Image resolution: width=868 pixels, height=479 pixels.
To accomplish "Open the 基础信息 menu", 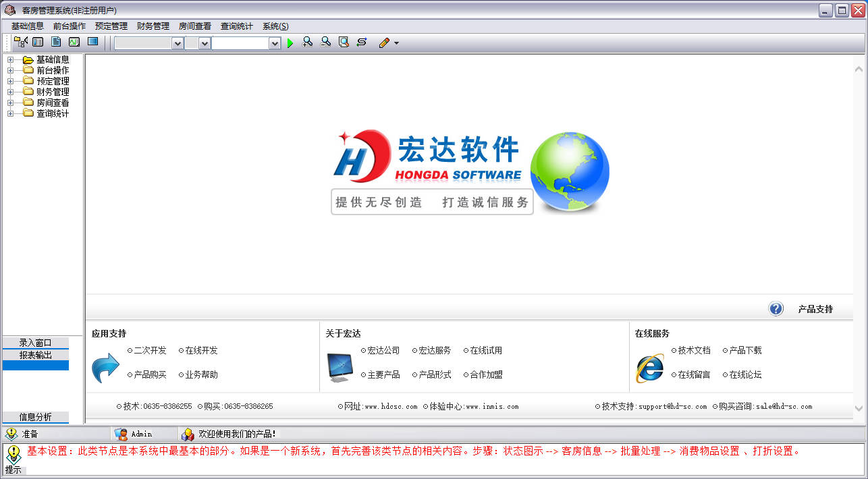I will click(28, 26).
